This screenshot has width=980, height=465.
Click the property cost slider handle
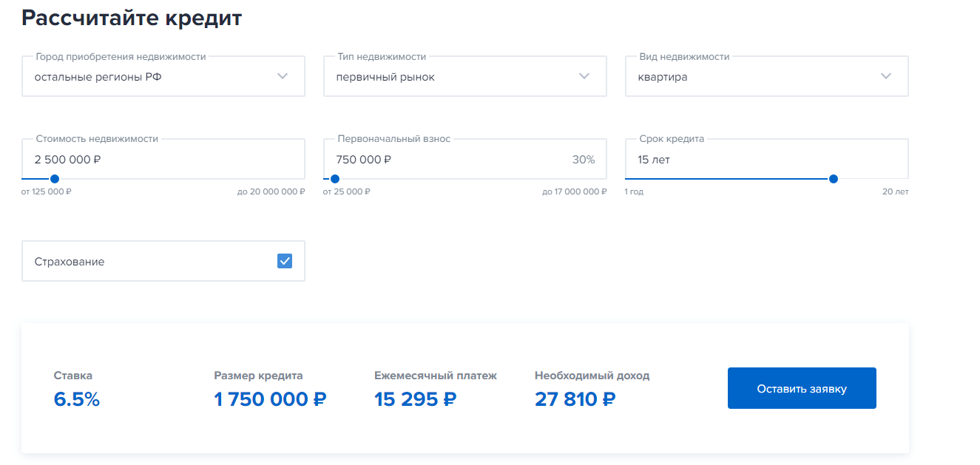point(54,179)
